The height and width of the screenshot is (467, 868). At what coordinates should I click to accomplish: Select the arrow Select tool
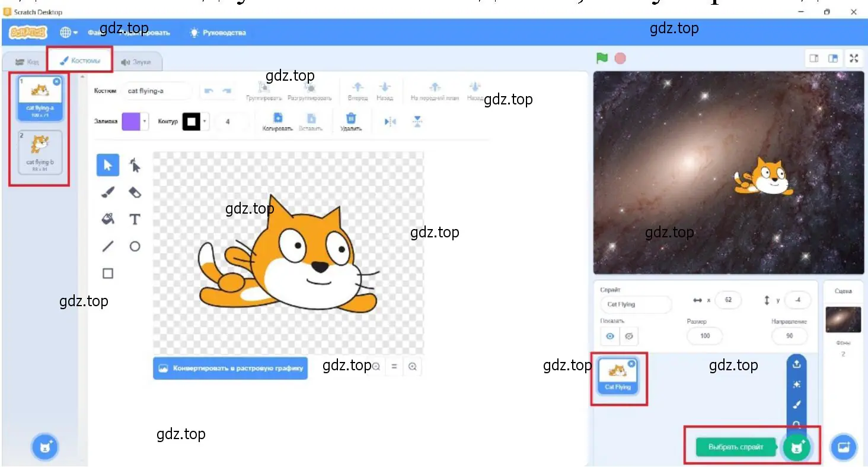(108, 165)
